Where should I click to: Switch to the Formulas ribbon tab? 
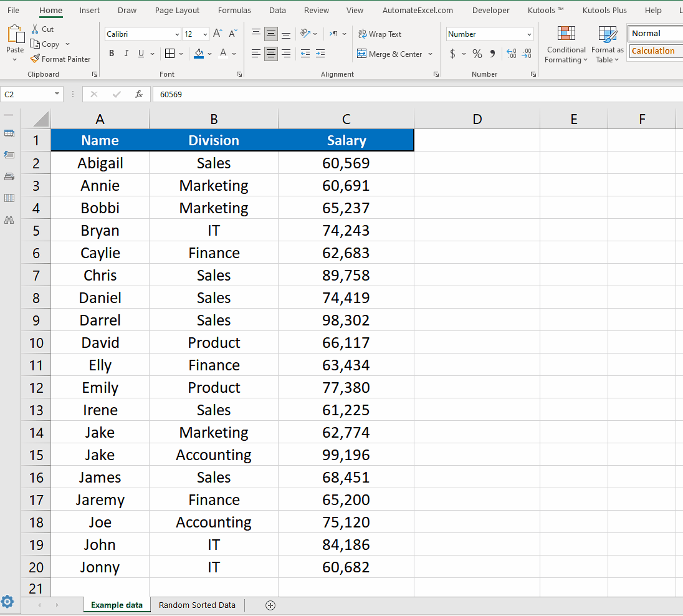point(234,10)
